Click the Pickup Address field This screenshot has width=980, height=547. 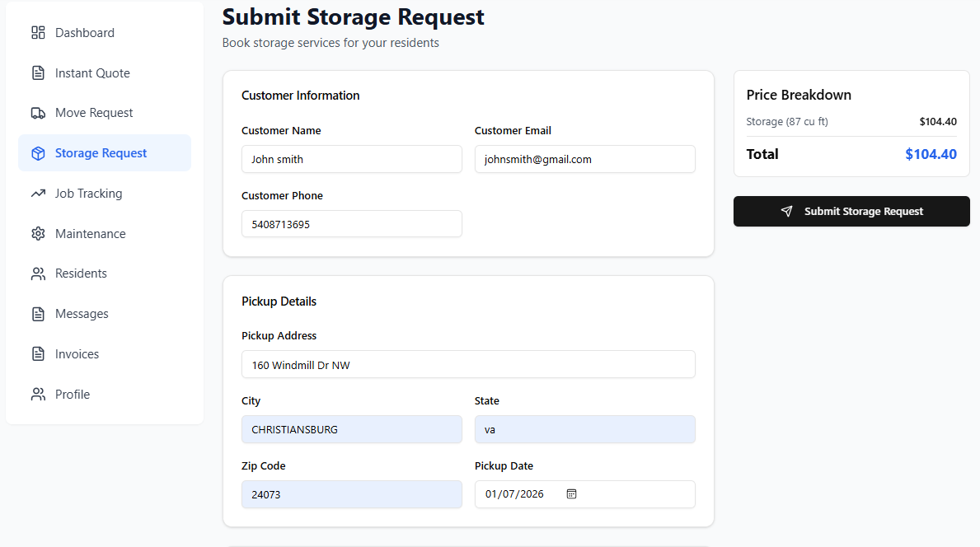click(x=468, y=364)
